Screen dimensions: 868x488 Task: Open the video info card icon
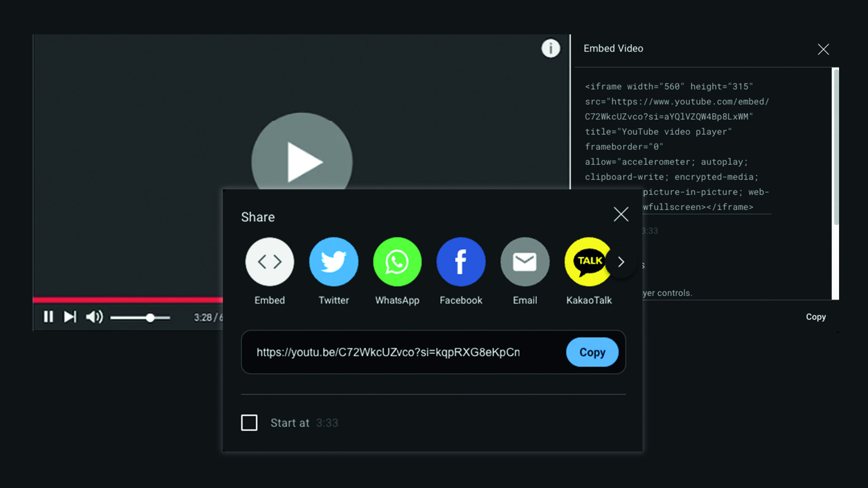pos(551,48)
